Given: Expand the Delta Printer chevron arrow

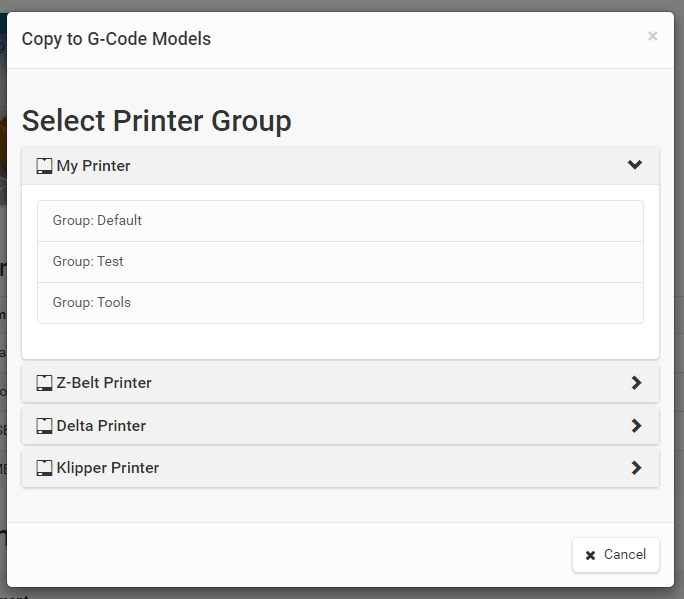Looking at the screenshot, I should (636, 426).
